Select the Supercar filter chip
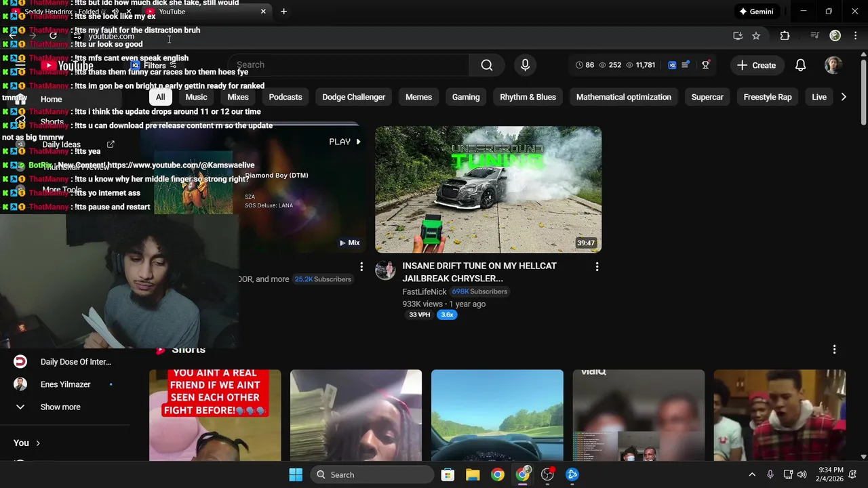This screenshot has width=868, height=488. (x=707, y=97)
